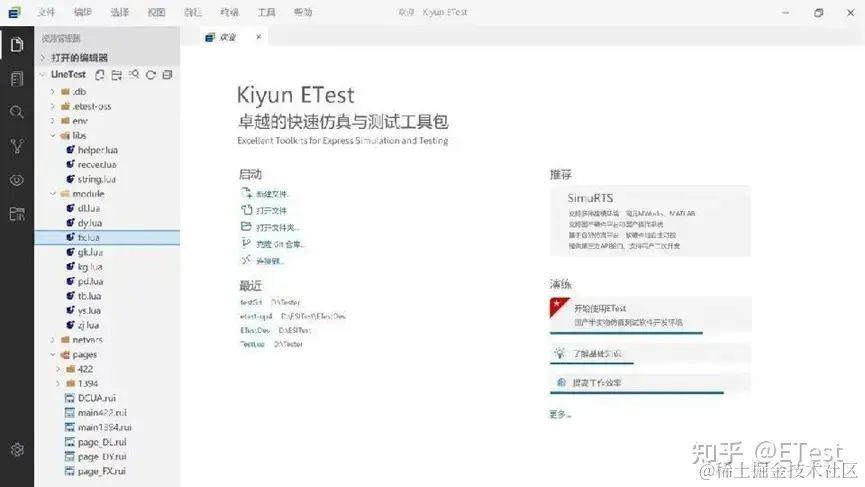This screenshot has height=487, width=865.
Task: Refresh the UneTest explorer tree
Action: [151, 74]
